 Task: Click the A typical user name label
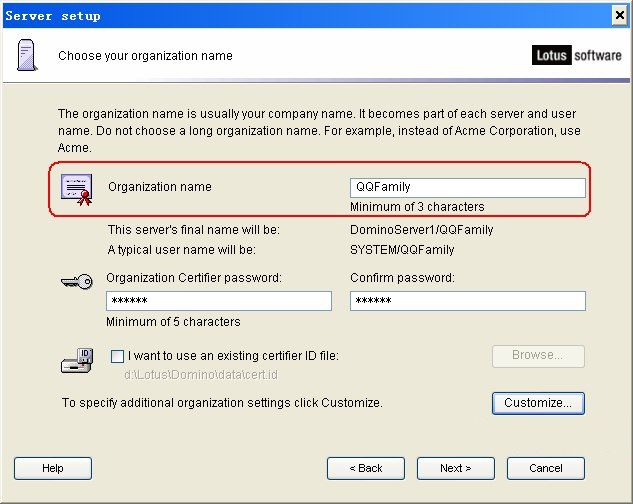182,250
